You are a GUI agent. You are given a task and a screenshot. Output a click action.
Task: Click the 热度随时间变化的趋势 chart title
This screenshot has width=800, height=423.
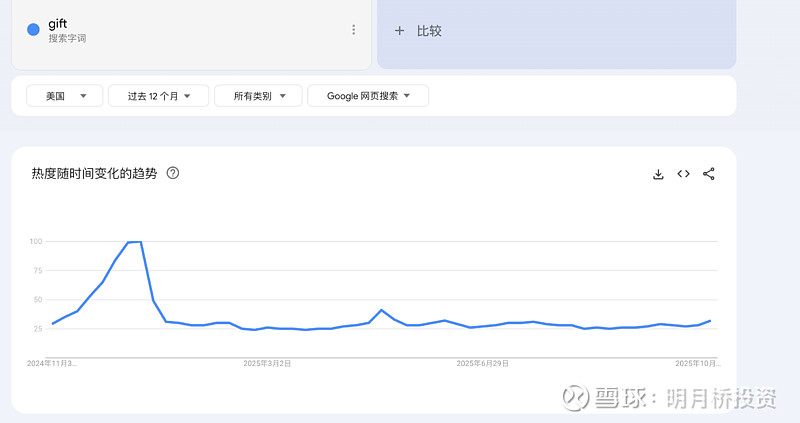click(x=94, y=174)
